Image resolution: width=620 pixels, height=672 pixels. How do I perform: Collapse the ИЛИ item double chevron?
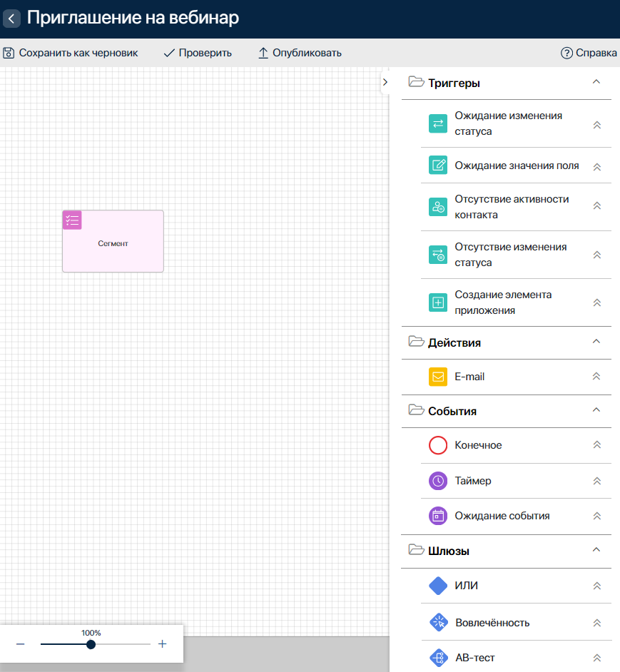597,586
